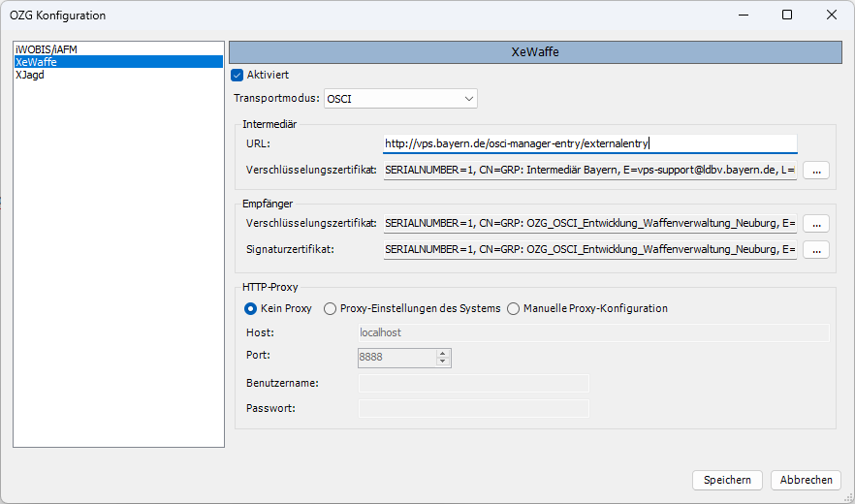
Task: Increase the Port value with up arrow
Action: (x=443, y=354)
